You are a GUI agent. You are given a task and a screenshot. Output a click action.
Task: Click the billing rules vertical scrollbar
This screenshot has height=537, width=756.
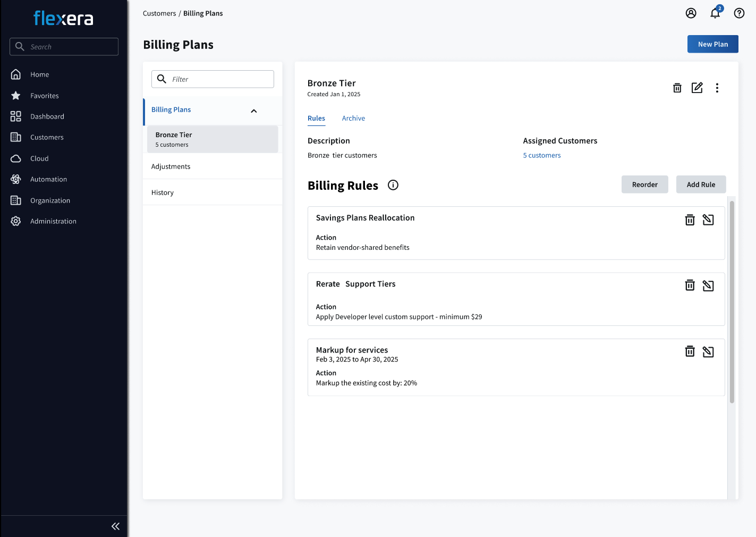(732, 302)
